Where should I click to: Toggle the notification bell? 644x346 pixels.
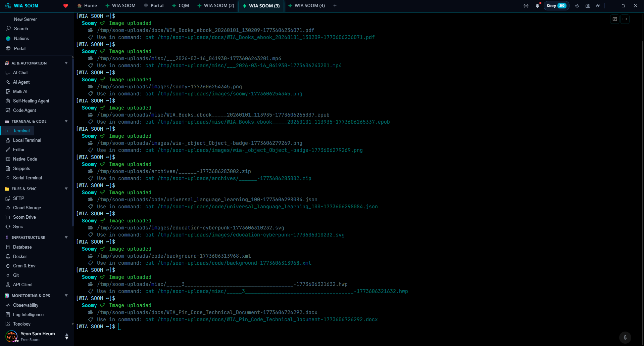point(537,6)
